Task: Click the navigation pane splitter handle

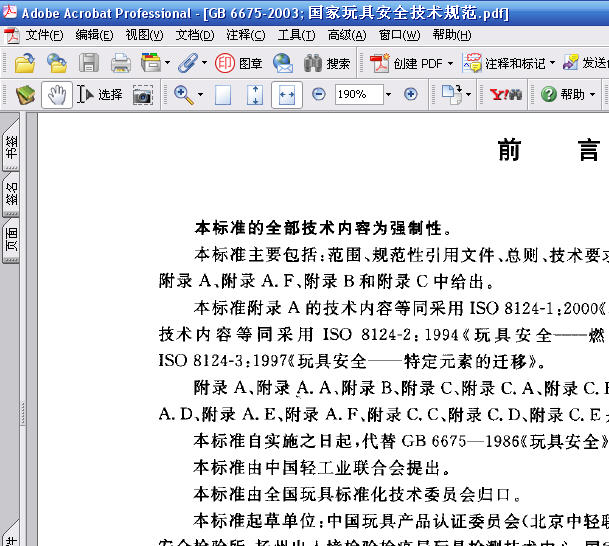Action: click(23, 414)
